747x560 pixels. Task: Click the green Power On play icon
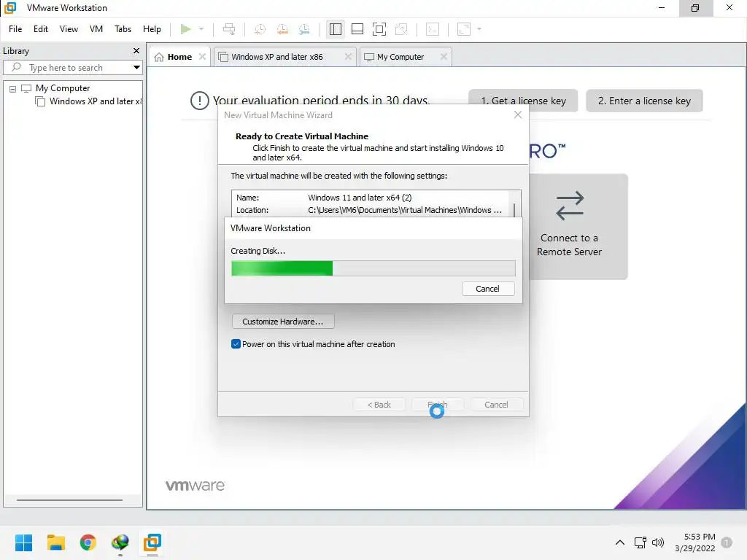186,29
